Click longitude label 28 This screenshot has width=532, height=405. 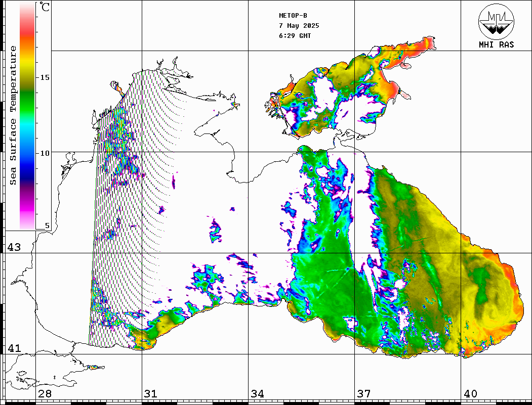tap(45, 394)
